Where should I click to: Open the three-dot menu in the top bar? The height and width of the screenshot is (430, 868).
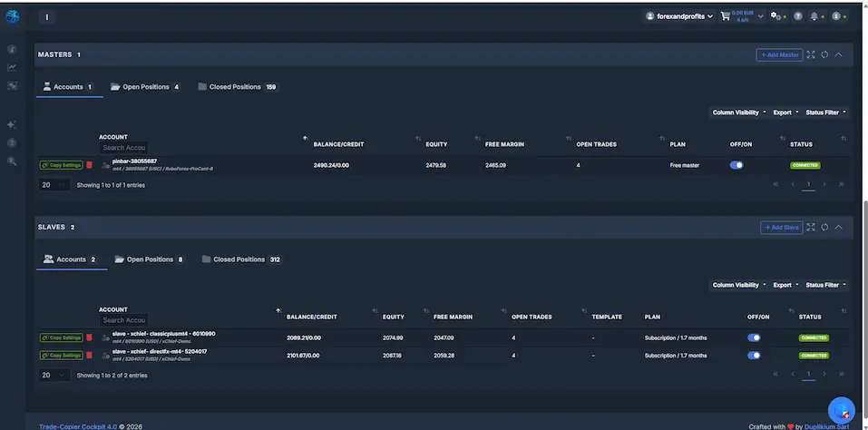[47, 17]
